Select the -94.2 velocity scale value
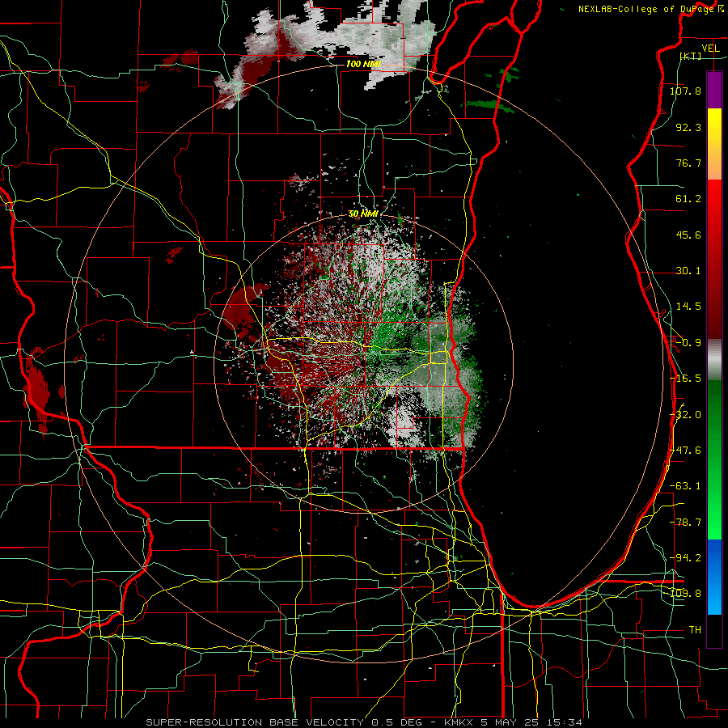Viewport: 728px width, 728px height. click(x=685, y=558)
